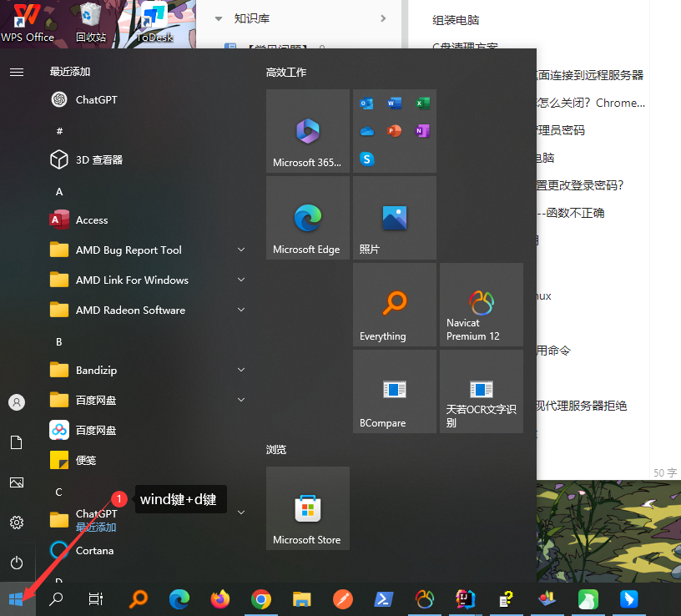
Task: Open the ToDesk desktop shortcut
Action: (x=154, y=23)
